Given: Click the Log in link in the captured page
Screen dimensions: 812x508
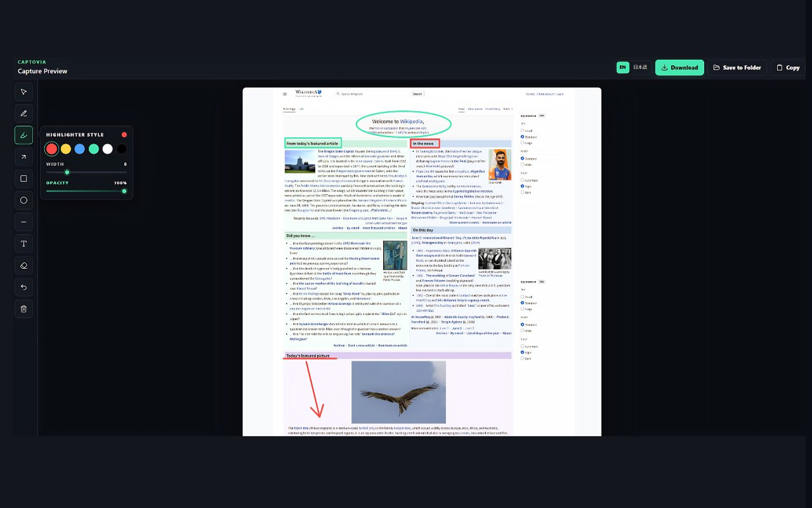Looking at the screenshot, I should 560,94.
